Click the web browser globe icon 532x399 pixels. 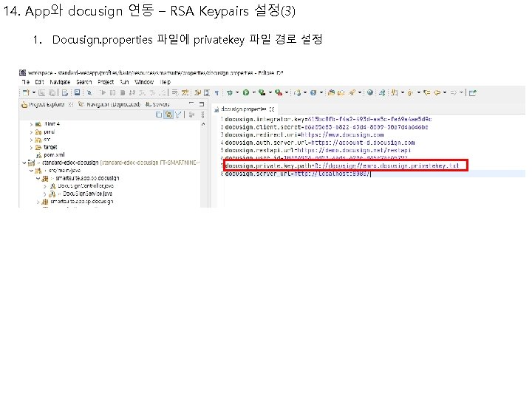[x=370, y=92]
